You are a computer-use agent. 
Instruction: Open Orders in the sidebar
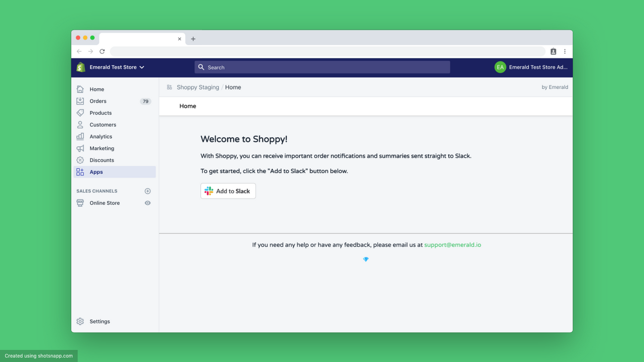pos(115,101)
